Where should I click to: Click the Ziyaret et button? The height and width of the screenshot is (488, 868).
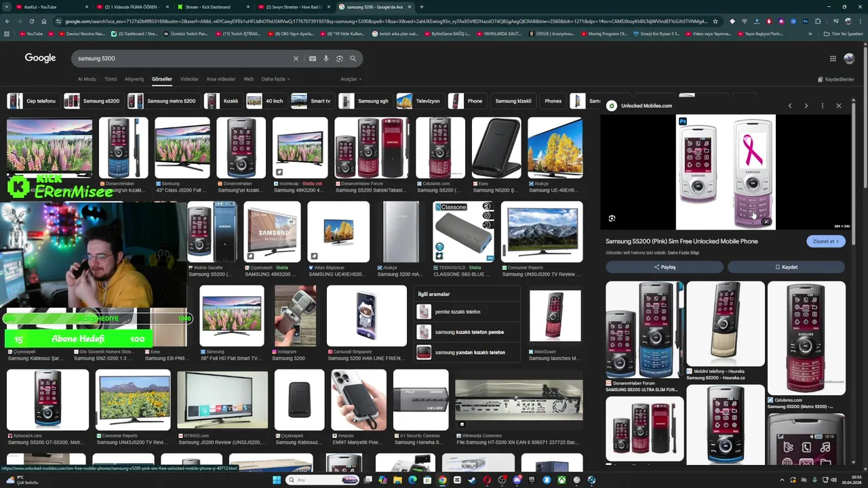(x=825, y=241)
